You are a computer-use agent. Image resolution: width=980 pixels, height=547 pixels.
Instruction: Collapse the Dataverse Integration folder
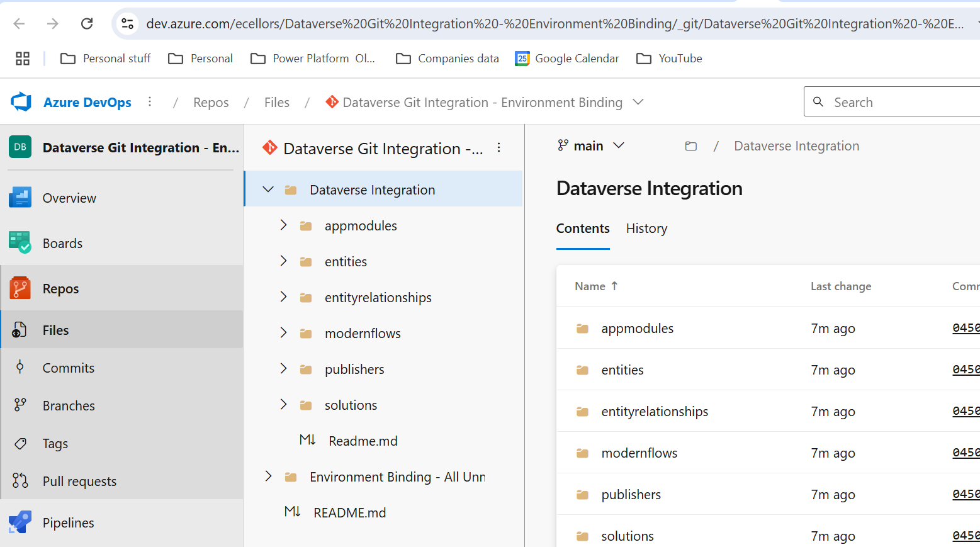pos(268,189)
